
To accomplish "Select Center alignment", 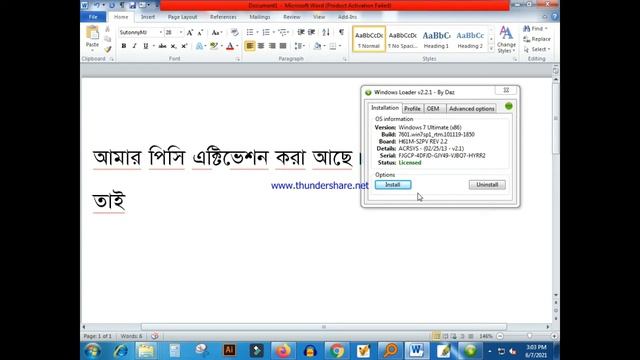I will click(x=261, y=46).
